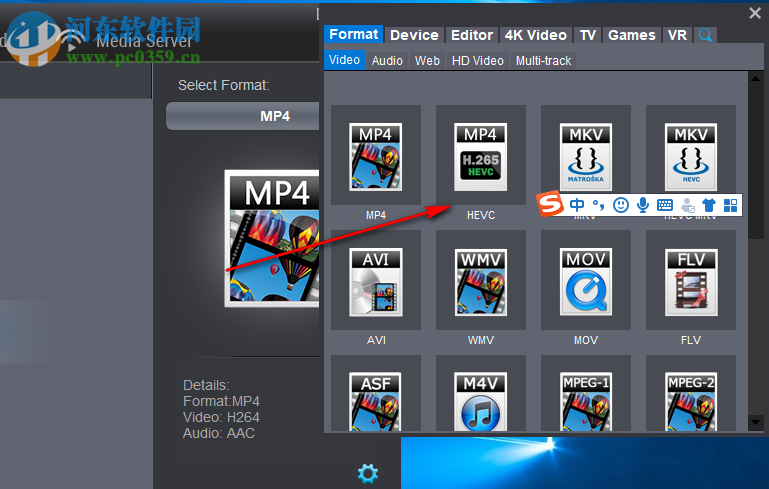Pick the MOV QuickTime format icon
769x489 pixels.
coord(586,282)
